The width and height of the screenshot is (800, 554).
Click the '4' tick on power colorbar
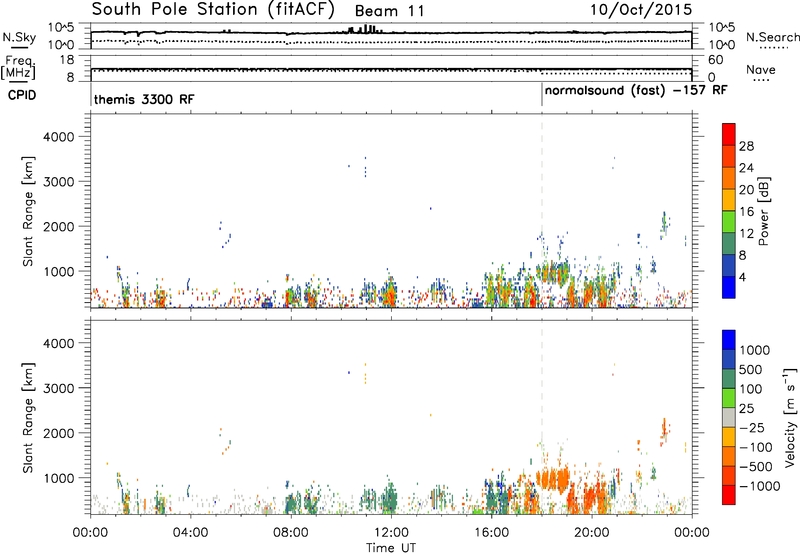click(x=742, y=277)
